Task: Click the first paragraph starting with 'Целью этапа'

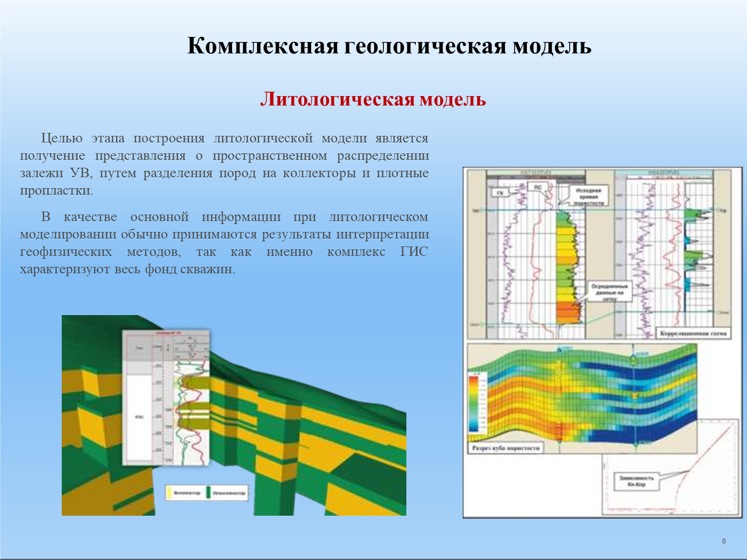Action: point(224,164)
